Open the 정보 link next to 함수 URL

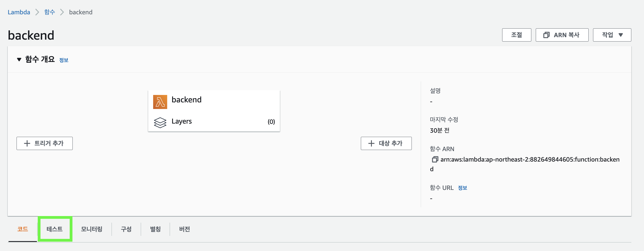pos(462,188)
